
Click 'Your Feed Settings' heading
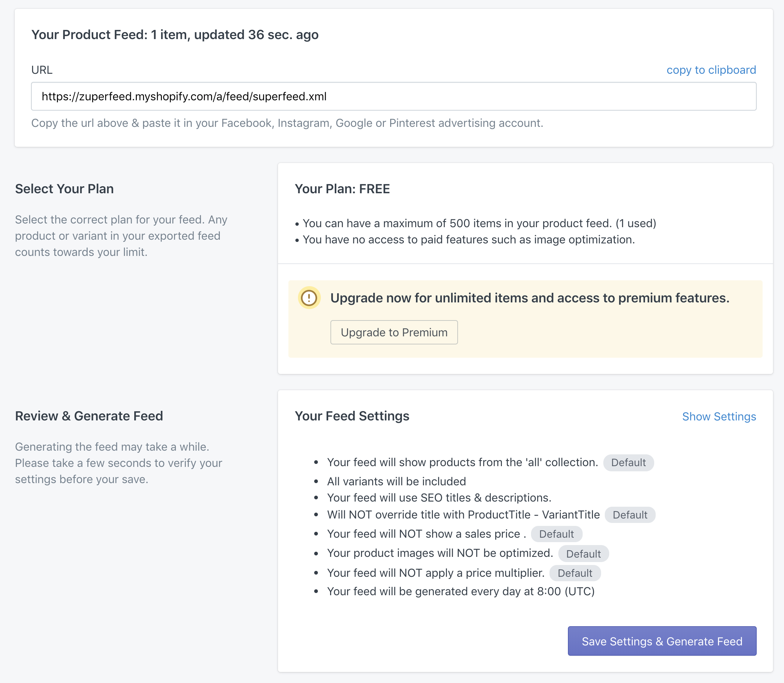tap(352, 416)
